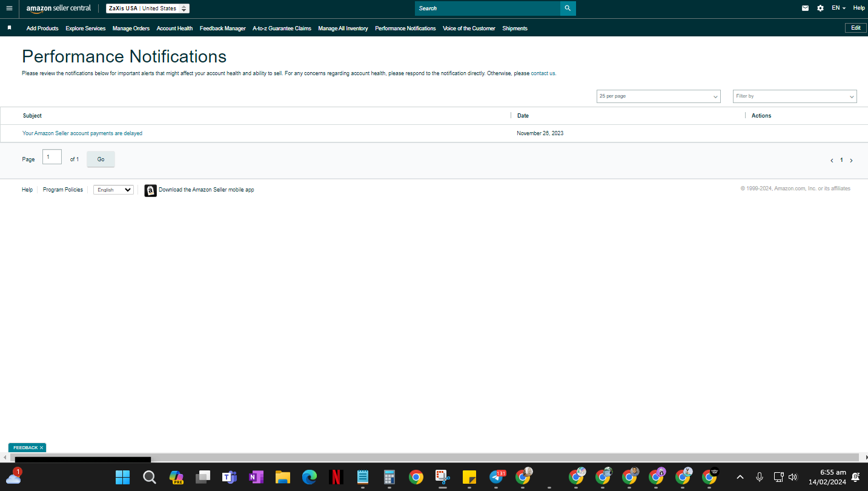This screenshot has width=868, height=491.
Task: Open Telegram from the taskbar
Action: 497,478
